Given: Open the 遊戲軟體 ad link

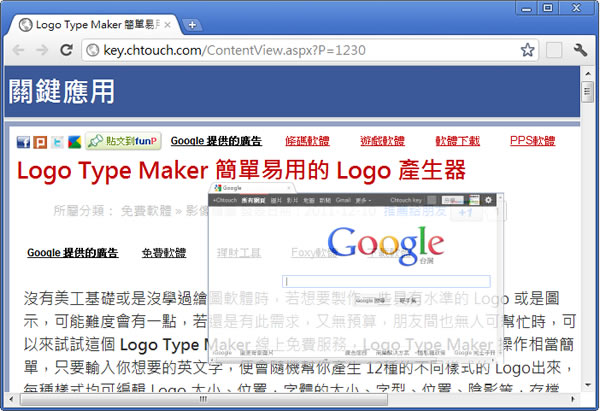Looking at the screenshot, I should tap(382, 141).
